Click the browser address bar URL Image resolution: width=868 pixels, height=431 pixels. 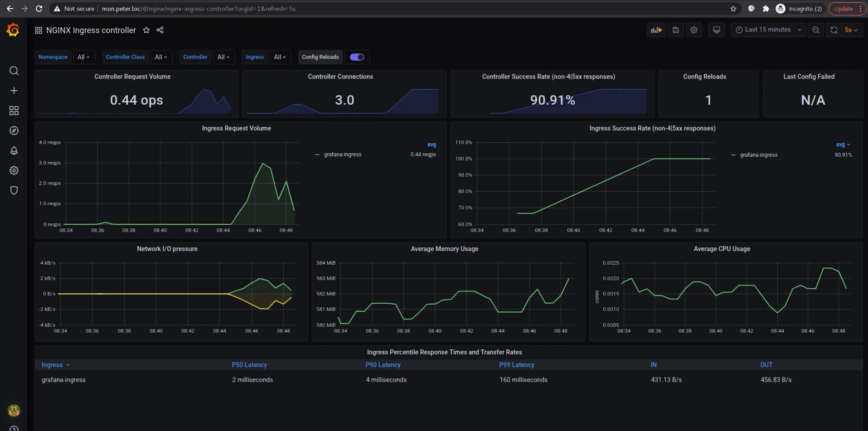coord(199,9)
